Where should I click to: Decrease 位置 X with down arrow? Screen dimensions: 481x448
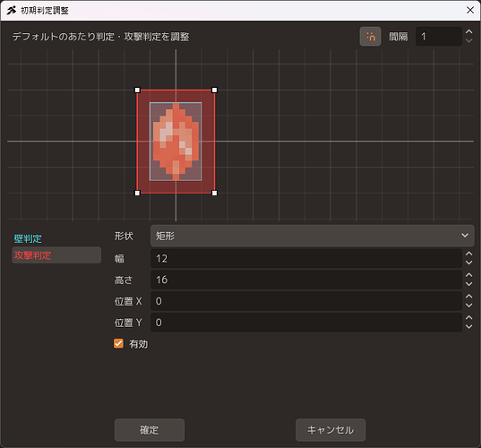468,306
